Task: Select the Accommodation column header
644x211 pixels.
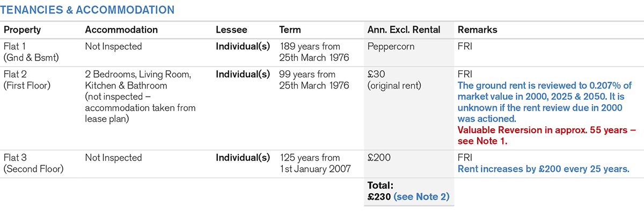Action: tap(121, 30)
